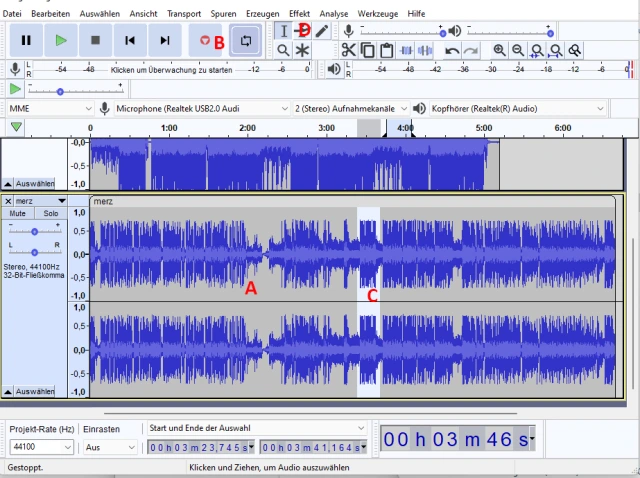
Task: Click the Undo arrow icon
Action: click(452, 50)
